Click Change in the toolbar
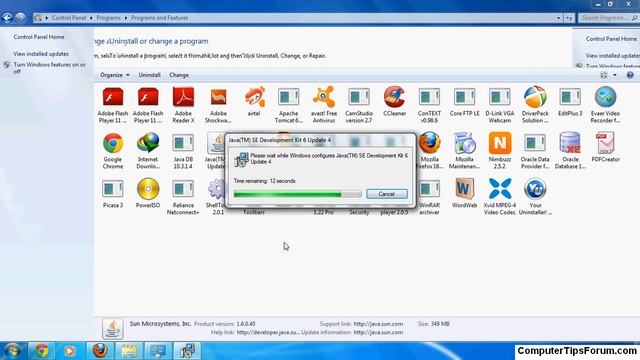 pos(179,75)
